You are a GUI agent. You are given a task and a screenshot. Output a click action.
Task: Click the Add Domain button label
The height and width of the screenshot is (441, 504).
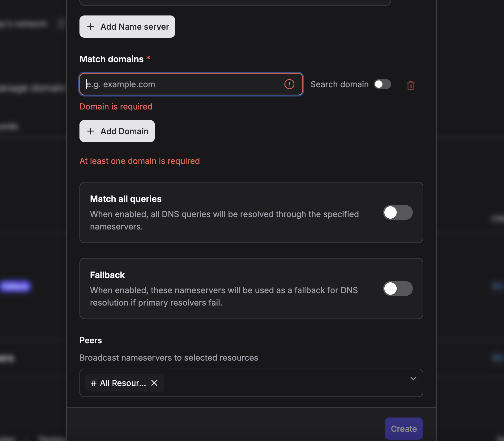[124, 131]
